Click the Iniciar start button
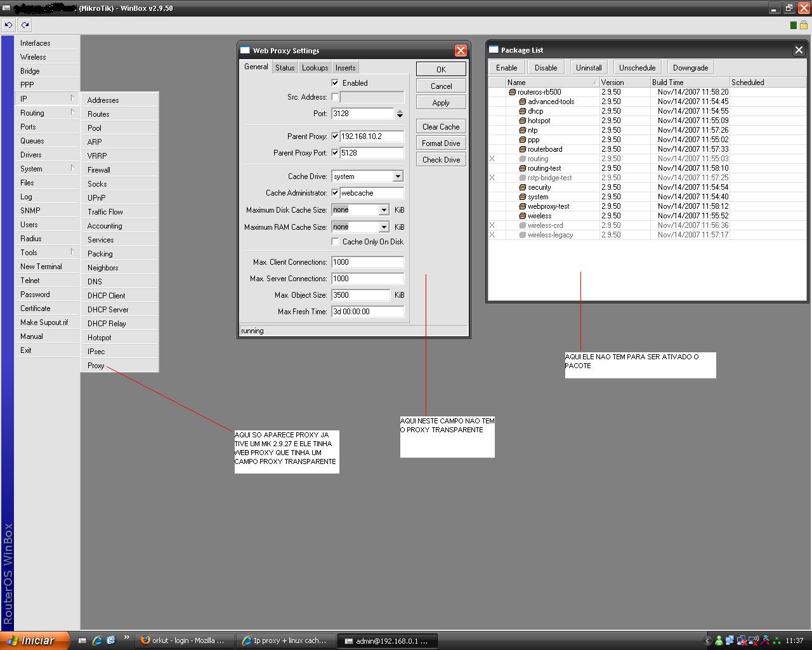Viewport: 812px width, 650px height. click(x=34, y=640)
